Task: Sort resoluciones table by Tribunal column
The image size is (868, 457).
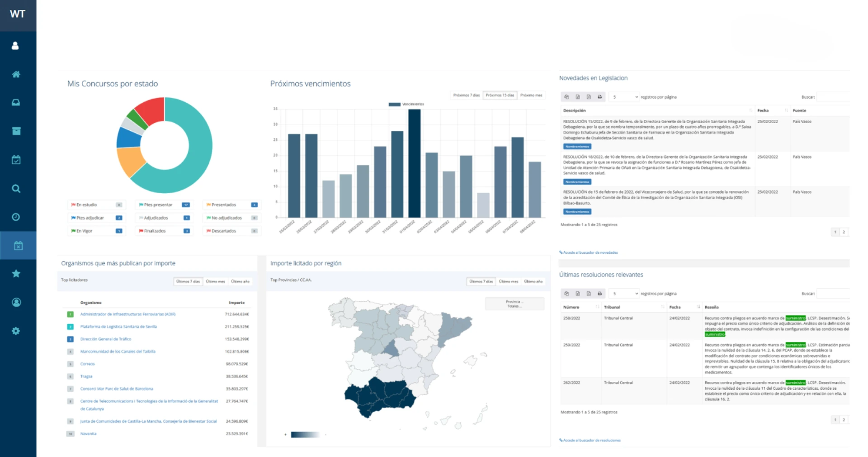Action: (x=634, y=307)
